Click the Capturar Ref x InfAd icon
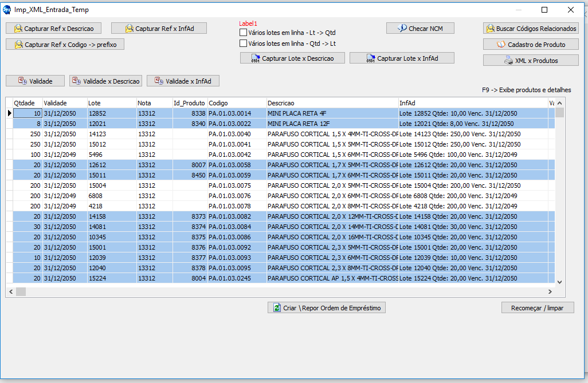588x383 pixels. coord(130,29)
